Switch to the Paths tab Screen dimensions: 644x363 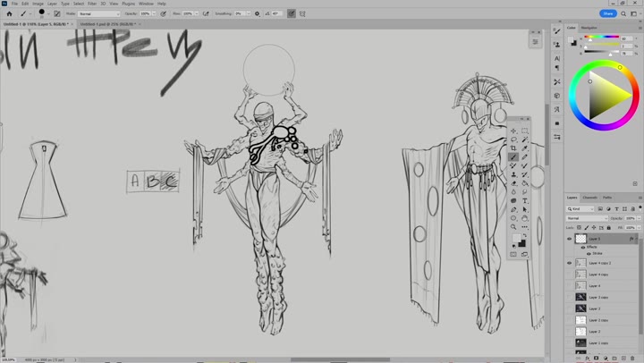(607, 198)
